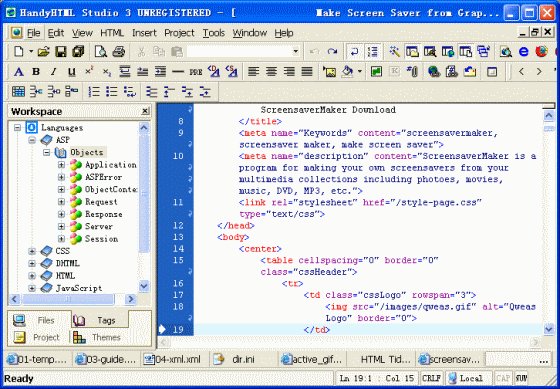Image resolution: width=560 pixels, height=389 pixels.
Task: Insert subscript tag
Action: (107, 72)
